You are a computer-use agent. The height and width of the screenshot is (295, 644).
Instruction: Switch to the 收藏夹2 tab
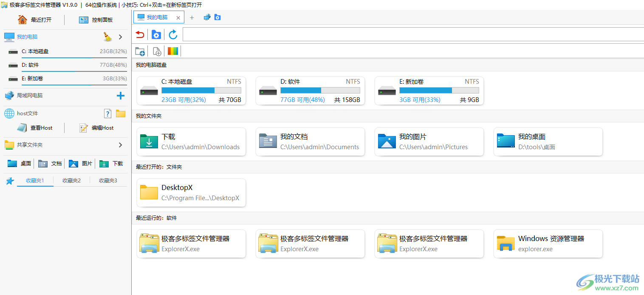point(71,181)
